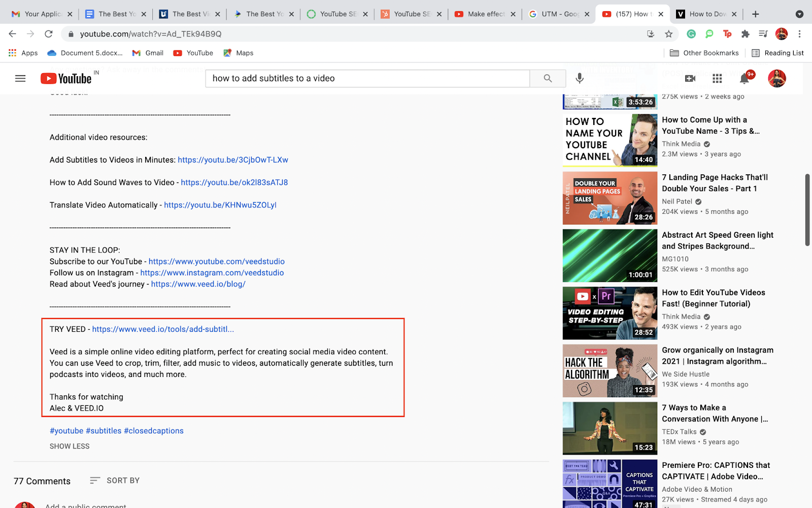812x508 pixels.
Task: Reload the page
Action: point(48,34)
